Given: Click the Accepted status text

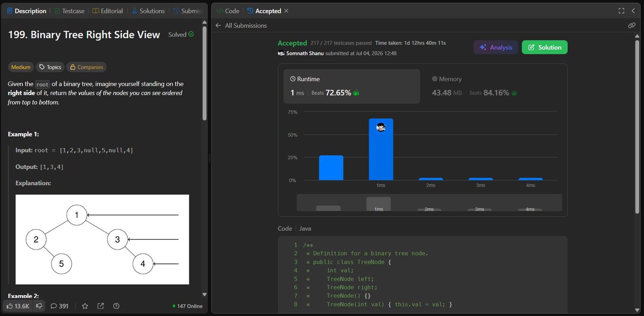Looking at the screenshot, I should [x=292, y=43].
